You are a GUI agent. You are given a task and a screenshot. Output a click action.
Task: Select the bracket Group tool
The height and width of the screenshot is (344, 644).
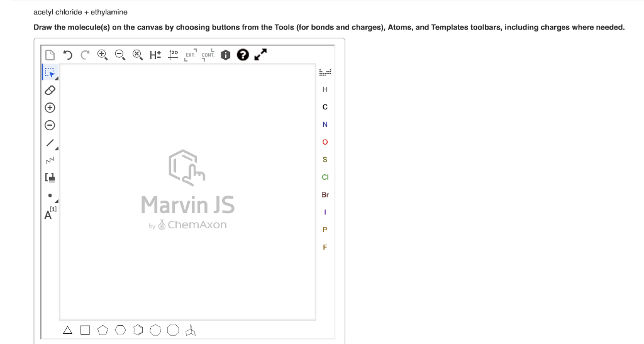click(50, 178)
